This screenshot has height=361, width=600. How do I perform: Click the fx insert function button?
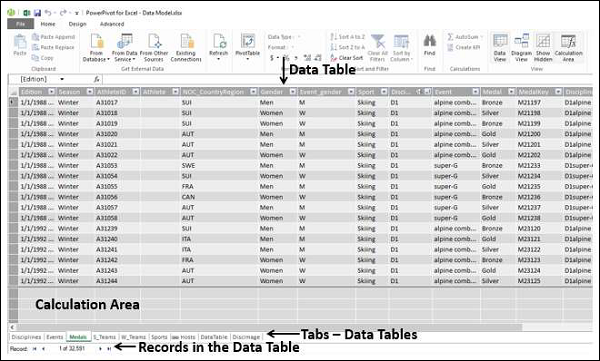[x=96, y=79]
